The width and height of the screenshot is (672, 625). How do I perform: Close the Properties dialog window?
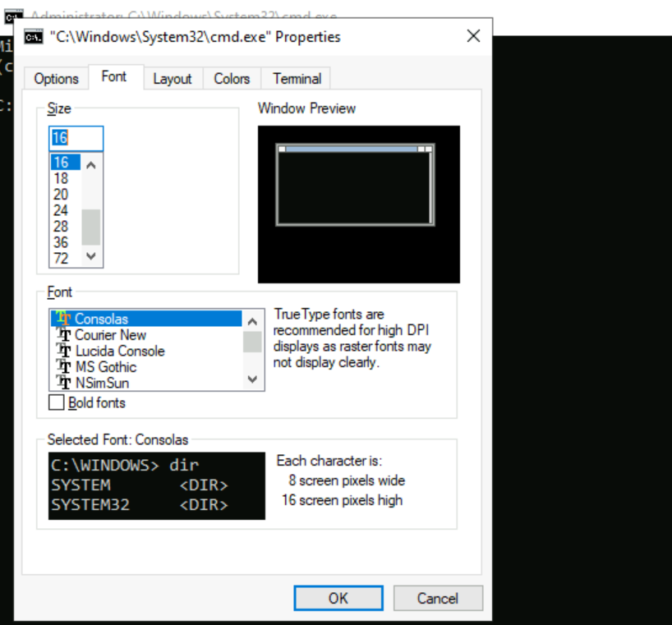click(473, 36)
